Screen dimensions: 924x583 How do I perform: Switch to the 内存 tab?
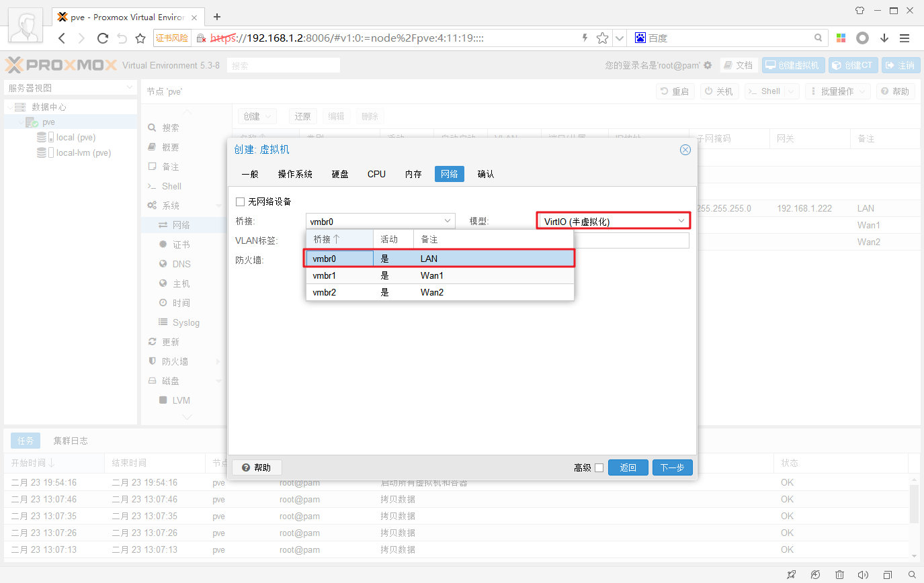point(413,174)
